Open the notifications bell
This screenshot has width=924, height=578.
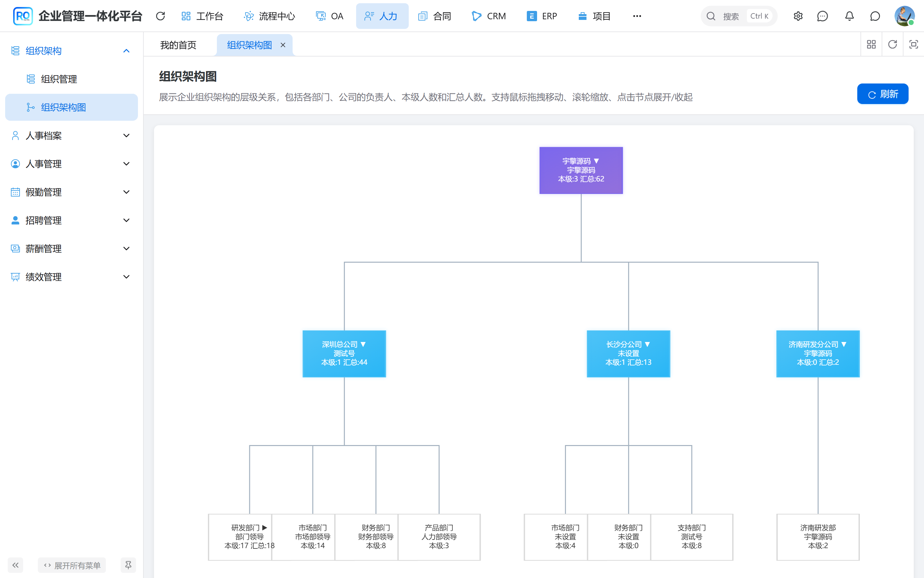849,16
